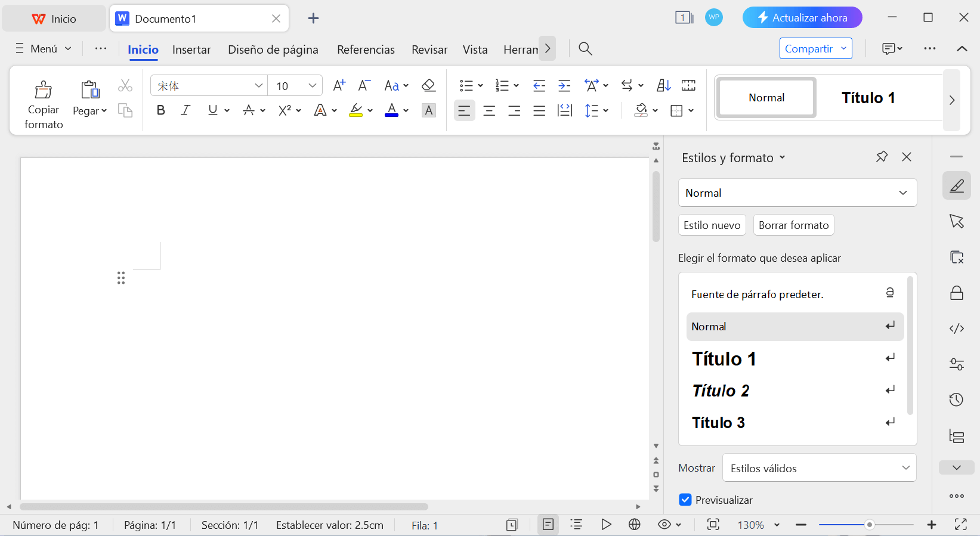Click the Copiar formato paintbrush icon
The width and height of the screenshot is (980, 536).
pyautogui.click(x=44, y=90)
